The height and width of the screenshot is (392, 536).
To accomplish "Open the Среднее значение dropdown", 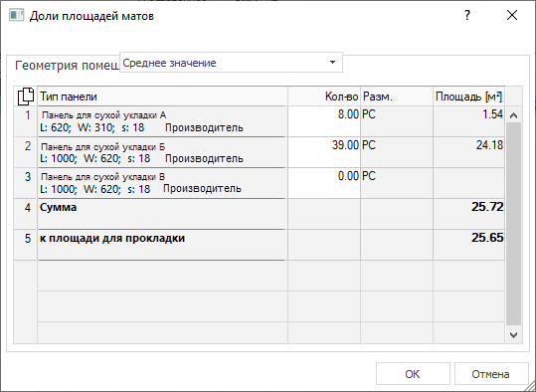I will click(231, 63).
